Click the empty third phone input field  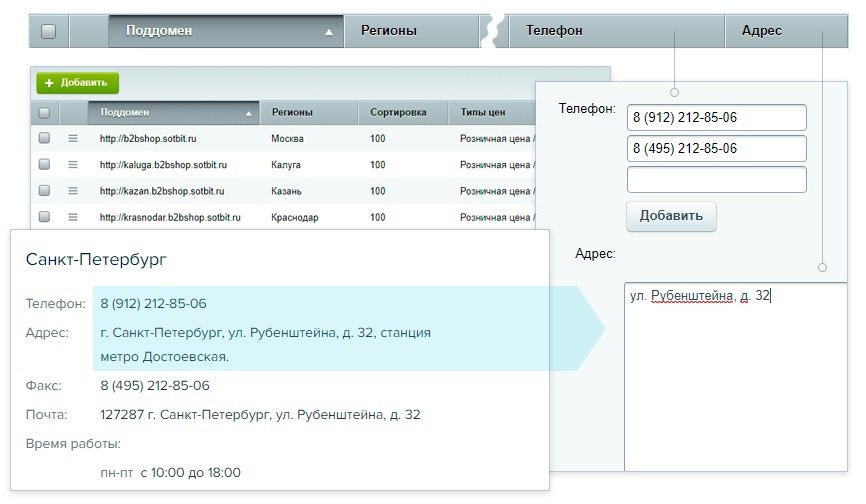click(716, 179)
